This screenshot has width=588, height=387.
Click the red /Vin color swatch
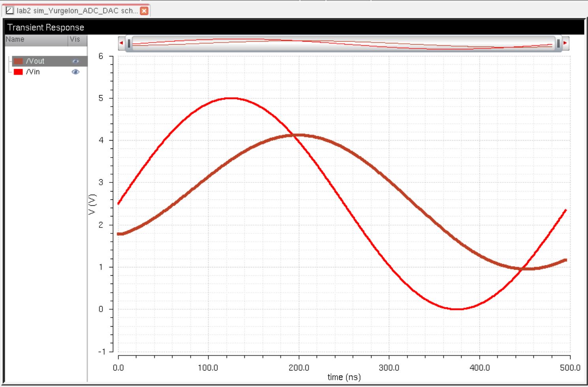click(x=18, y=72)
